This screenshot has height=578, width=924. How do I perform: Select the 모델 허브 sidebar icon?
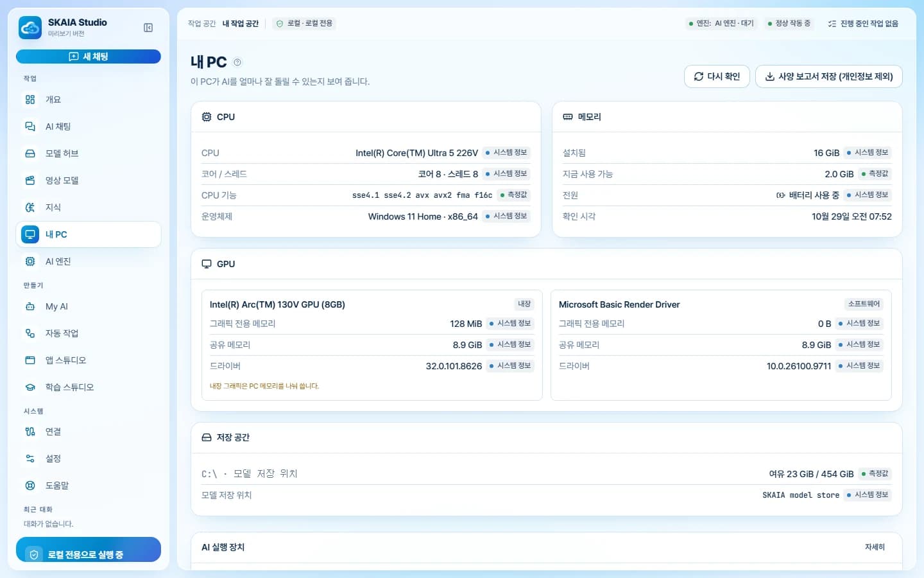pos(30,153)
